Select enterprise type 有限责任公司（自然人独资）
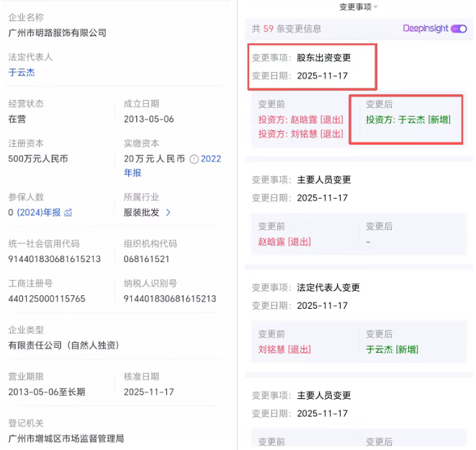The image size is (476, 450). pos(65,346)
